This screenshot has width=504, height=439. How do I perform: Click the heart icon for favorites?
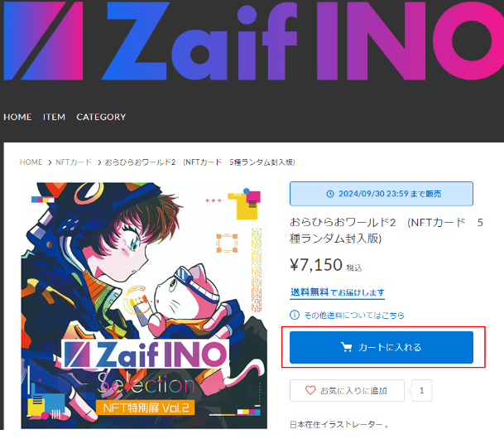click(310, 390)
